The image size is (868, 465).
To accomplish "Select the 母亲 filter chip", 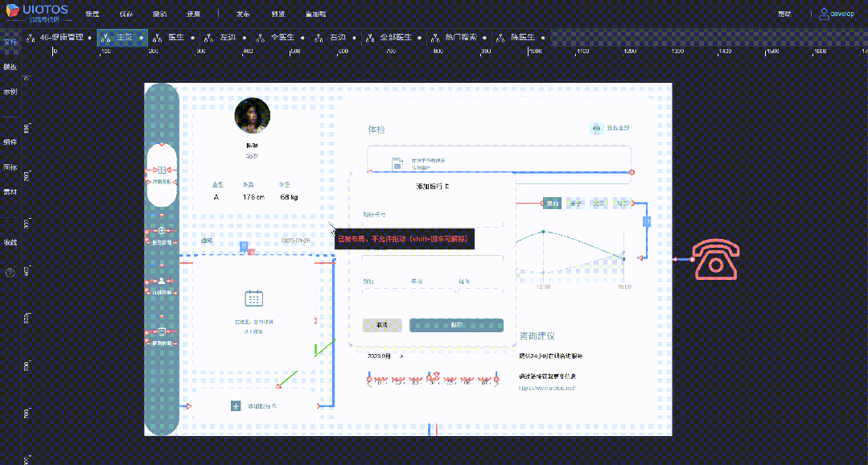I will coord(622,204).
